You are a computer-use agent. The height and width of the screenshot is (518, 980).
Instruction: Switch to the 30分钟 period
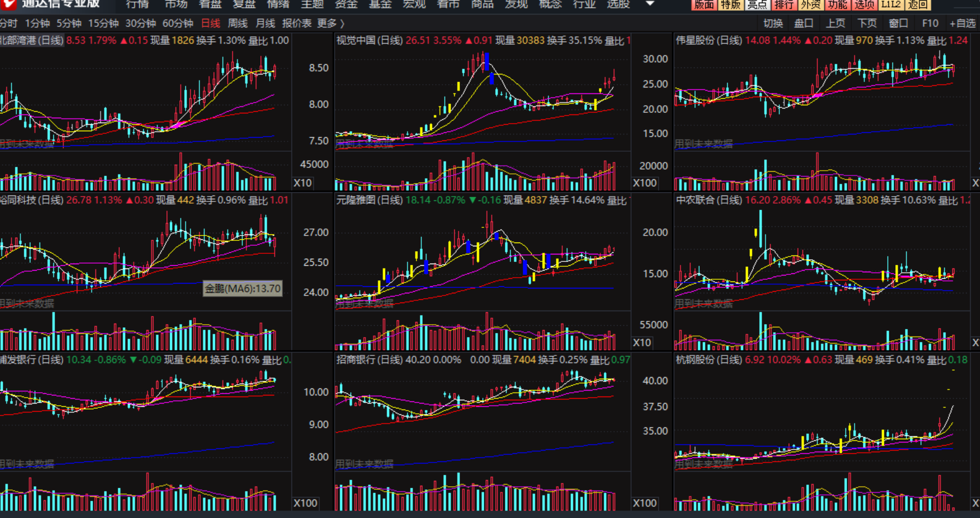click(140, 23)
